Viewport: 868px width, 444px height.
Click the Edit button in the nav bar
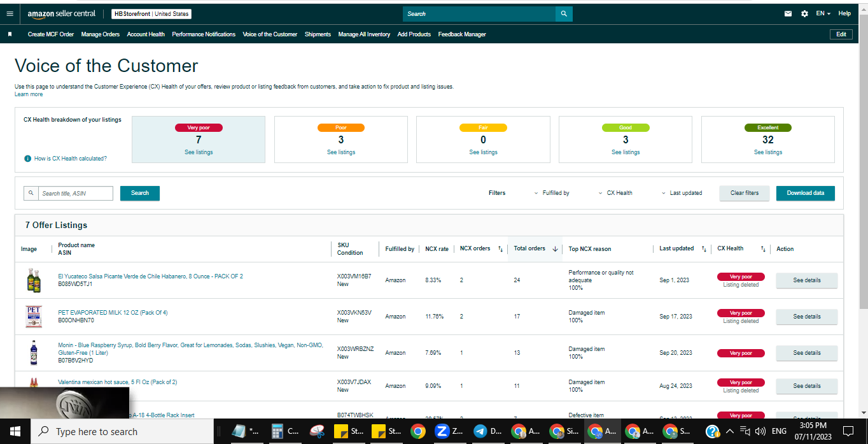(841, 34)
